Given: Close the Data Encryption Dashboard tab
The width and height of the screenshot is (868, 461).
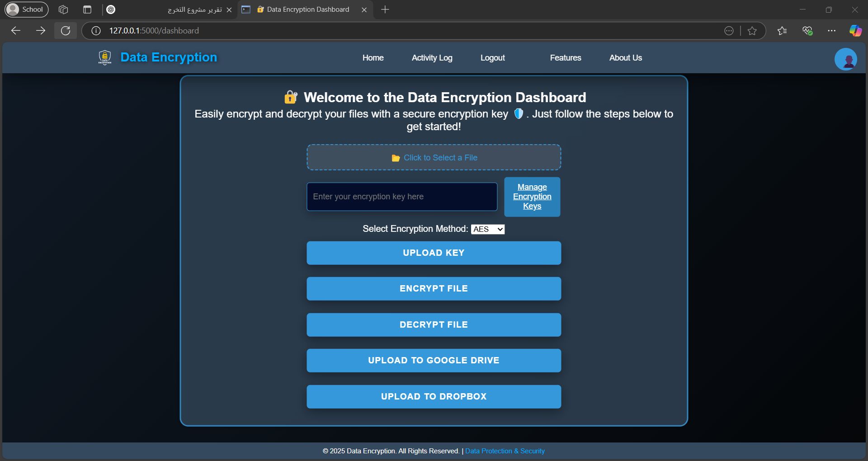Looking at the screenshot, I should [x=364, y=9].
